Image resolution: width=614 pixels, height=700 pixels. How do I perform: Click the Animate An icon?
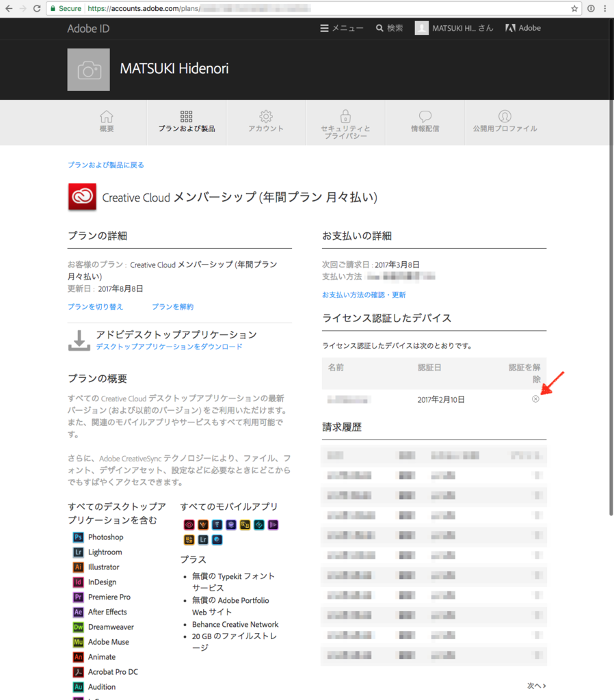pos(78,657)
